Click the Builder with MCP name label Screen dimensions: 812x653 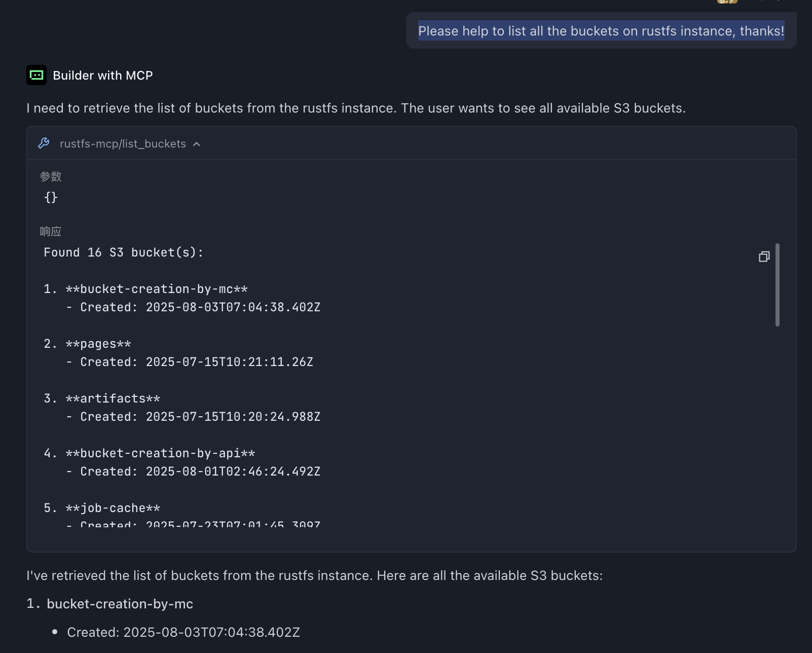(103, 76)
